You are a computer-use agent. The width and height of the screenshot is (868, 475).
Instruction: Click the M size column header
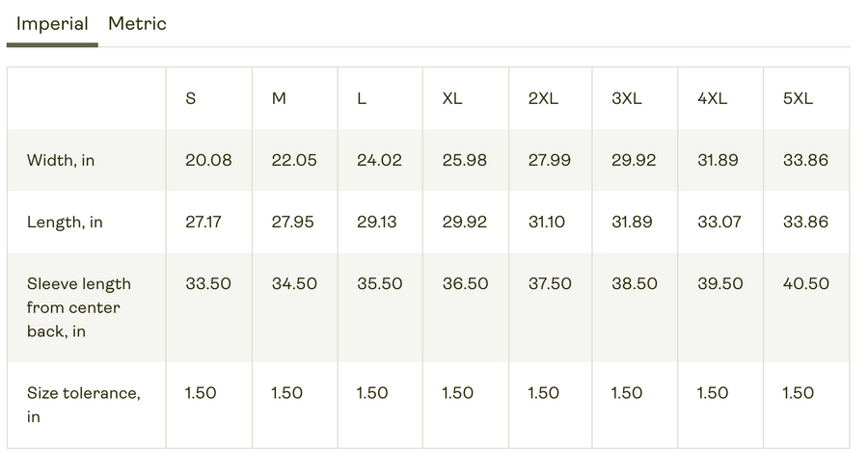tap(279, 98)
